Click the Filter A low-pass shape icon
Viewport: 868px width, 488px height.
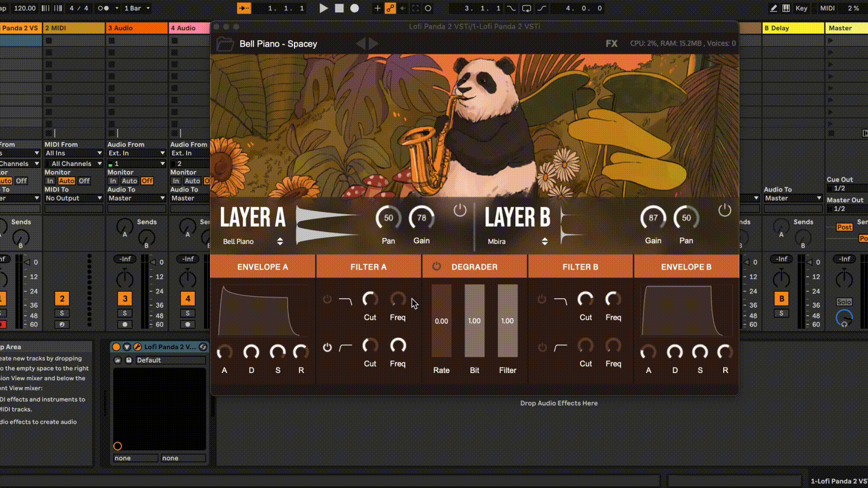[x=346, y=300]
